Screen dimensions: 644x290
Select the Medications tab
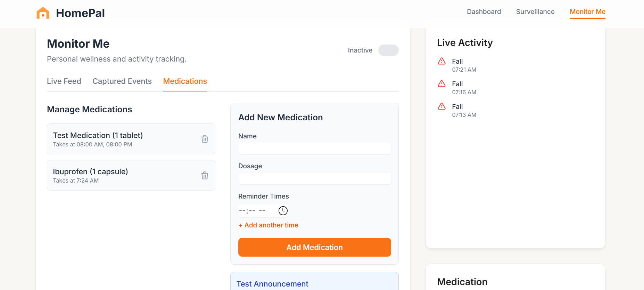185,81
